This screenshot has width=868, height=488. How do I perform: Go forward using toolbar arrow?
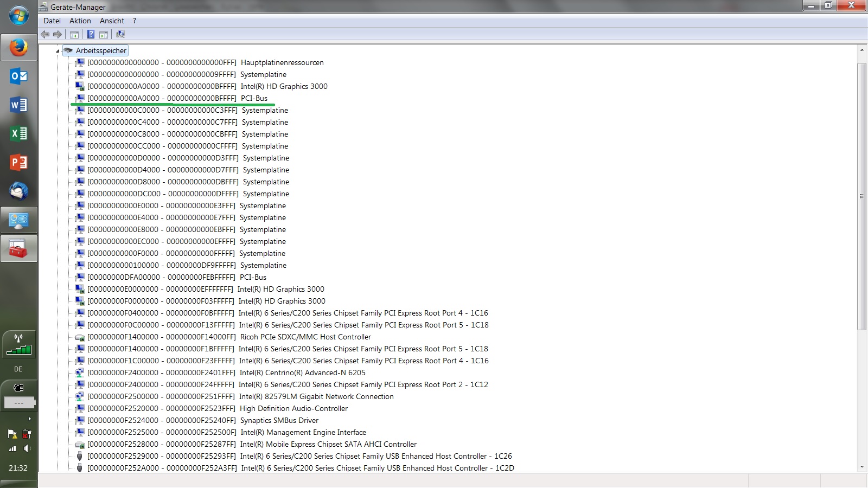pyautogui.click(x=58, y=34)
